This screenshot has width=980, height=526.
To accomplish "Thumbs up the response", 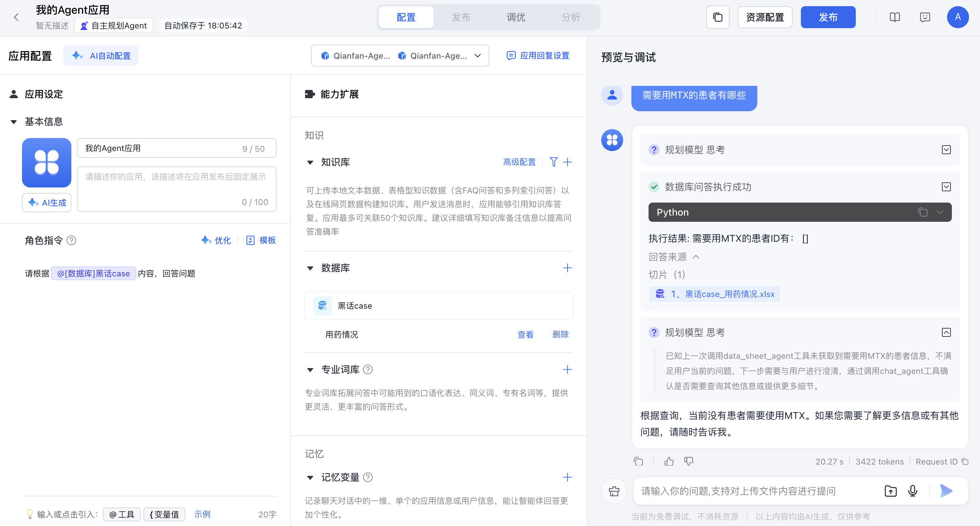I will 669,461.
